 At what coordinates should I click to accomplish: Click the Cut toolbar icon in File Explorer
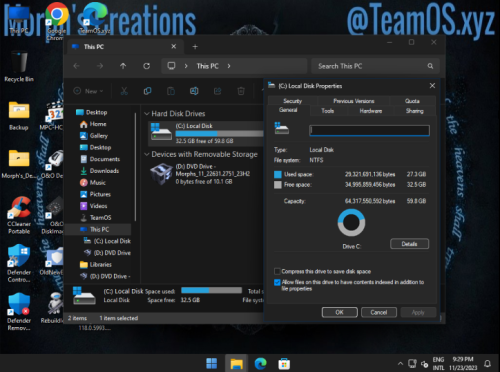point(124,91)
